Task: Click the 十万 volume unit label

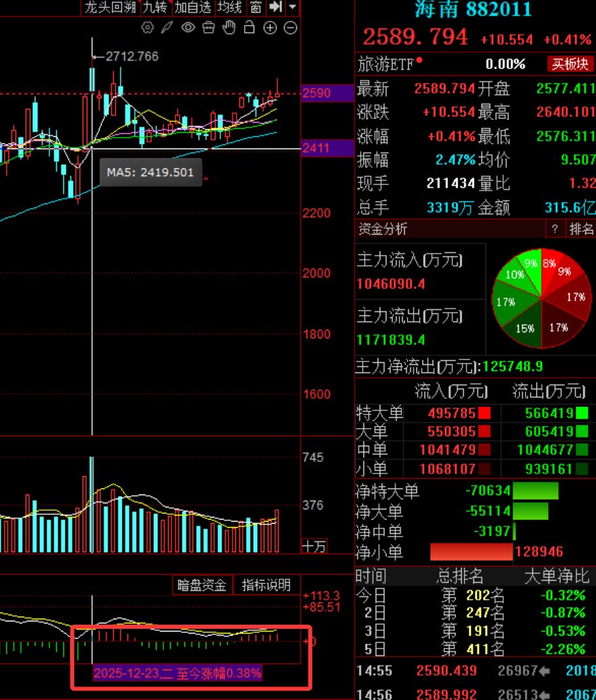Action: pyautogui.click(x=315, y=546)
